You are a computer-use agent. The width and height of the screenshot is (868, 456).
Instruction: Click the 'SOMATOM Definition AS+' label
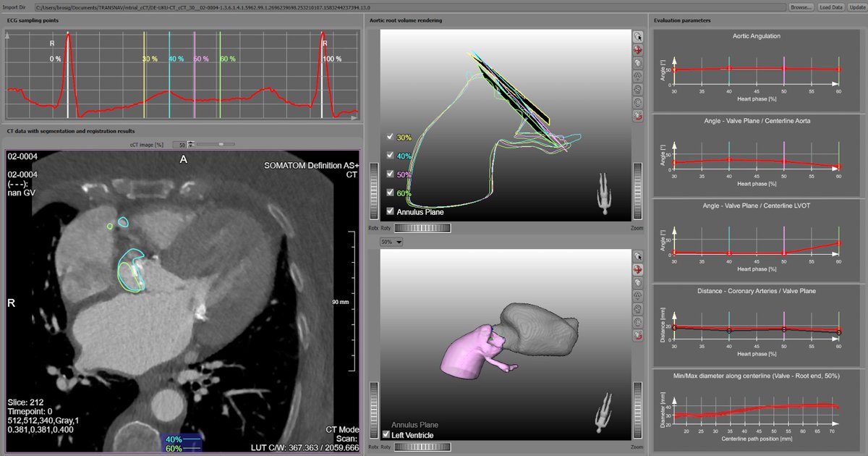click(x=311, y=166)
